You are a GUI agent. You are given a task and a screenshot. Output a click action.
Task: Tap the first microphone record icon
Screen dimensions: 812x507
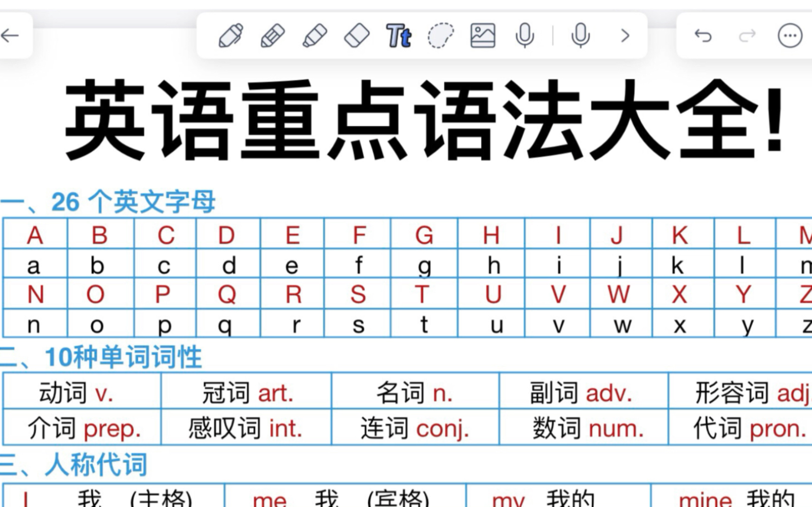[525, 36]
